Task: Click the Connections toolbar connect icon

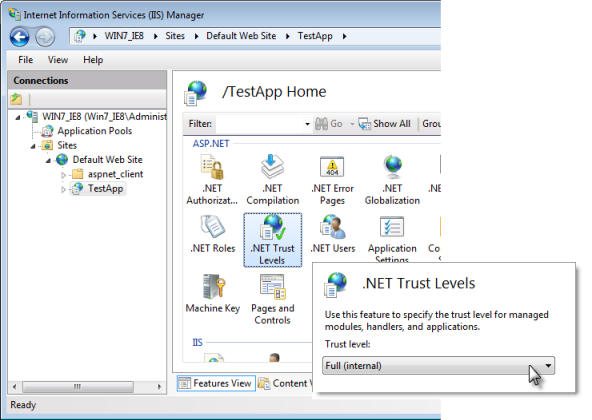Action: coord(16,99)
